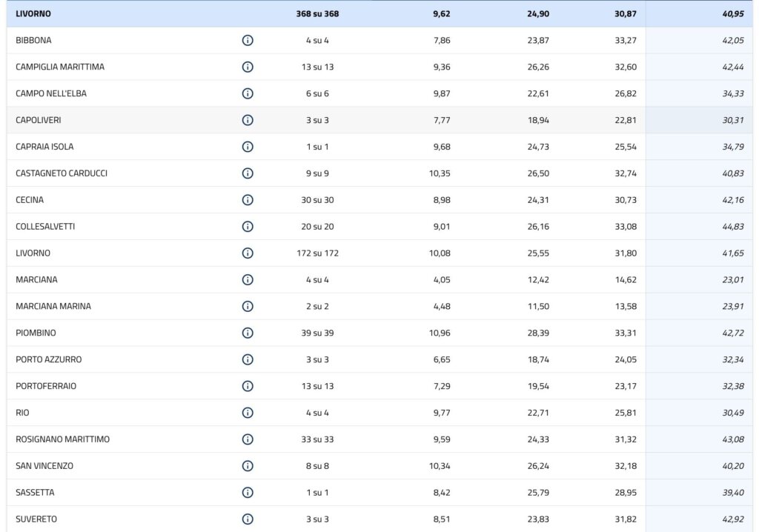Image resolution: width=759 pixels, height=532 pixels.
Task: Click the 172 su 172 sections cell
Action: click(x=317, y=253)
